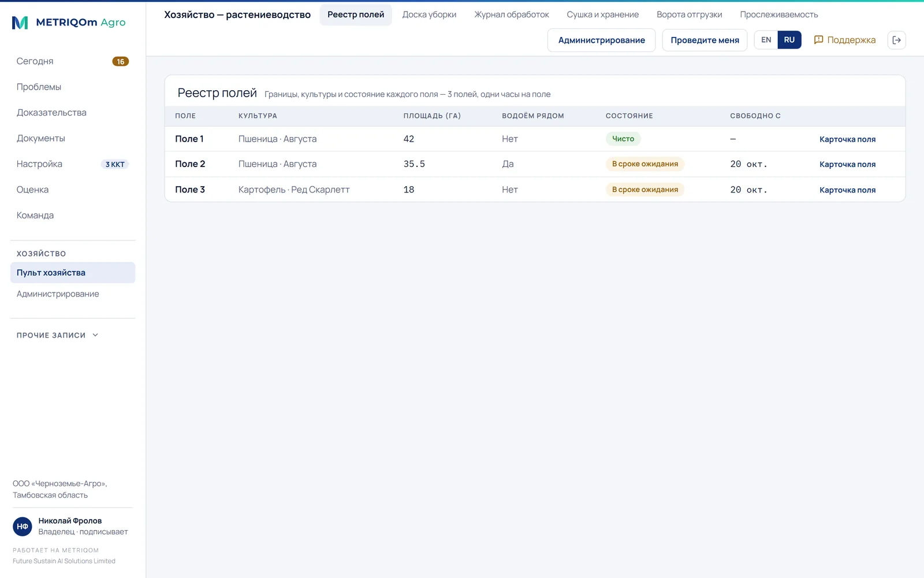Expand the Прочие записи section

pyautogui.click(x=58, y=335)
